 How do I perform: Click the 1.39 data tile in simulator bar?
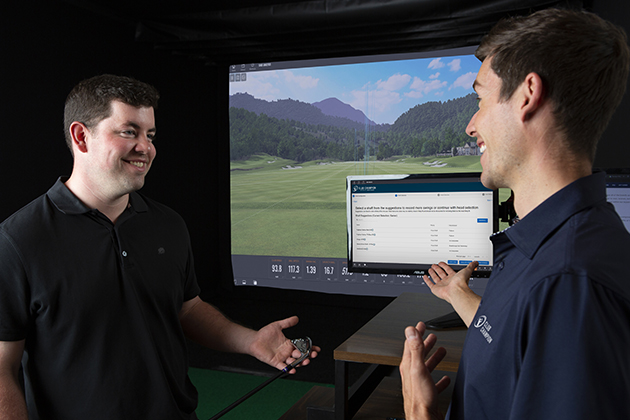coord(311,270)
